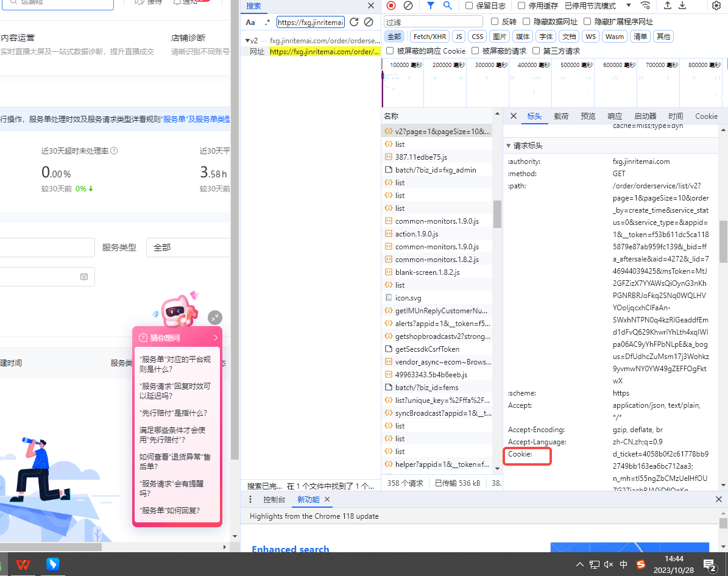This screenshot has width=728, height=576.
Task: Open network search magnifier icon
Action: [447, 5]
